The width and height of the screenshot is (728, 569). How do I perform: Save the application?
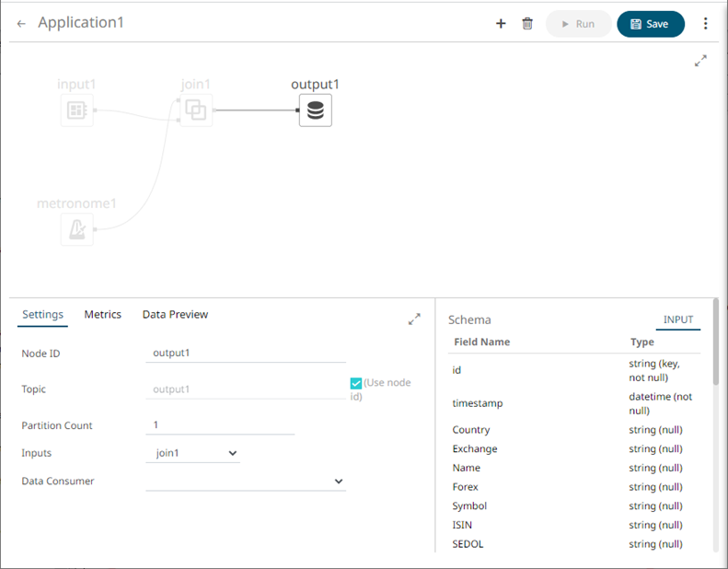[650, 24]
